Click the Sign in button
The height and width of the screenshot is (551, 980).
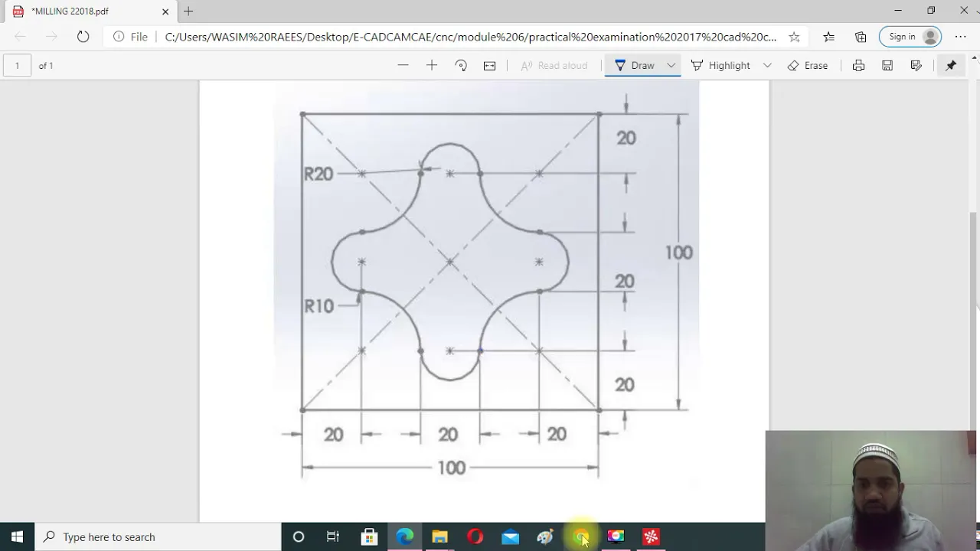coord(910,37)
